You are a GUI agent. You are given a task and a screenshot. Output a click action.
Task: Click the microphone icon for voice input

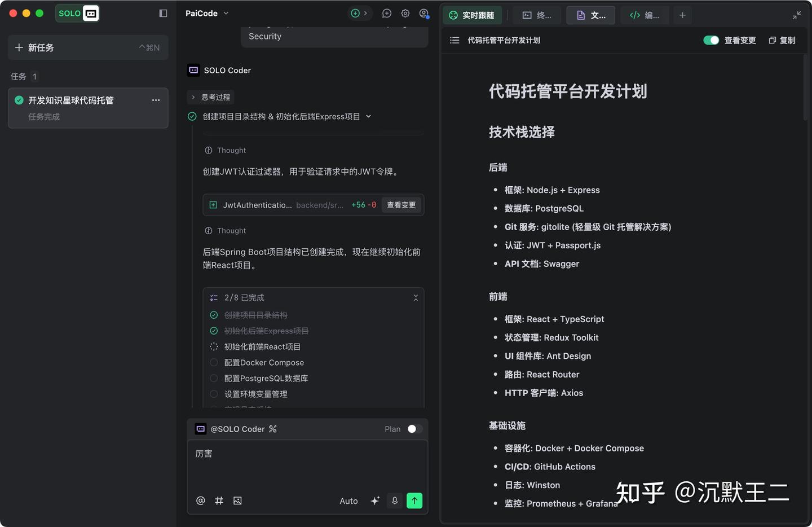(394, 500)
